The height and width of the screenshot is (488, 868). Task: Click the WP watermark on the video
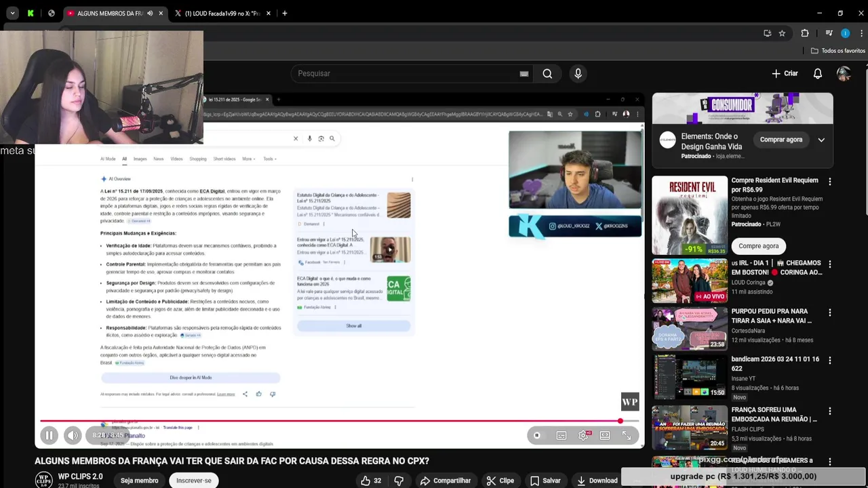630,402
